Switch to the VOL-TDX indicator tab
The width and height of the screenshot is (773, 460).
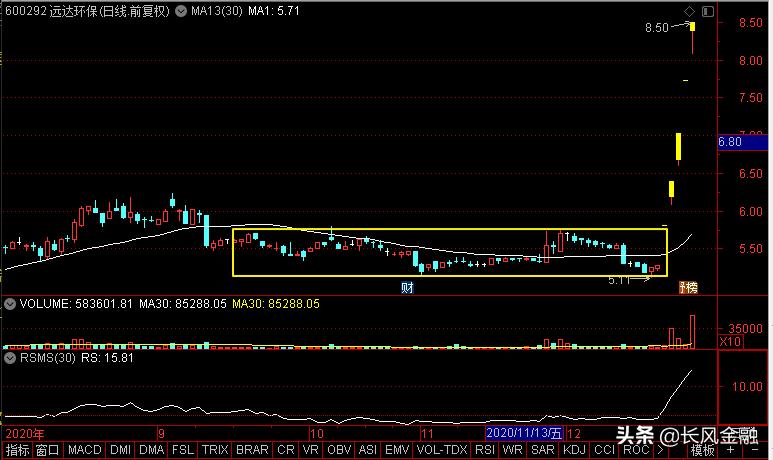440,451
